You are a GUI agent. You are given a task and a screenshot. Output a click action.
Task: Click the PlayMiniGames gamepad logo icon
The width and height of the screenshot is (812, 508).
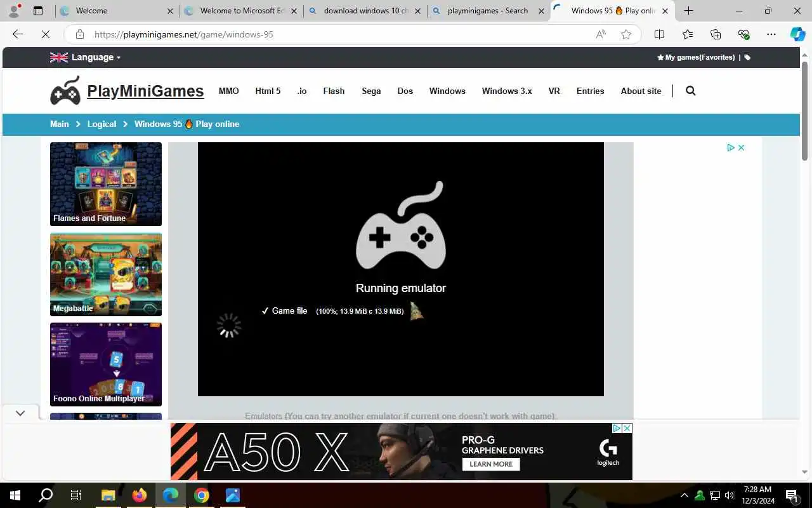pos(65,91)
